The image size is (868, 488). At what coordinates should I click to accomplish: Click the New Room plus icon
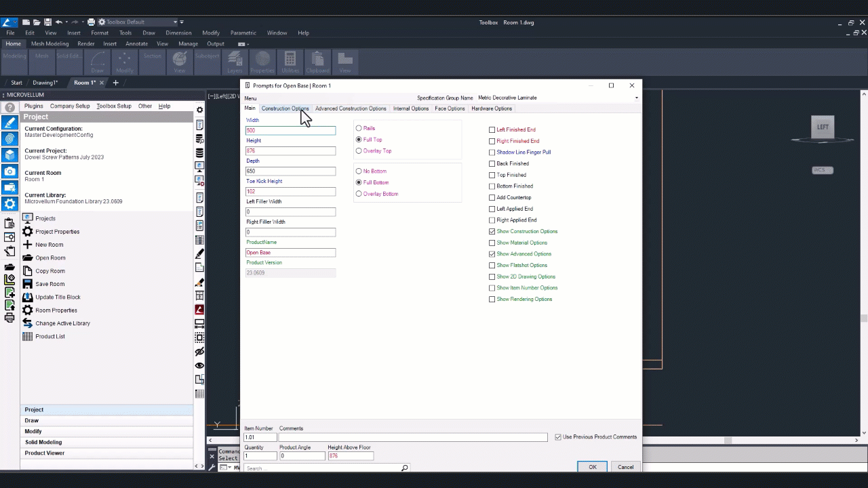tap(28, 245)
